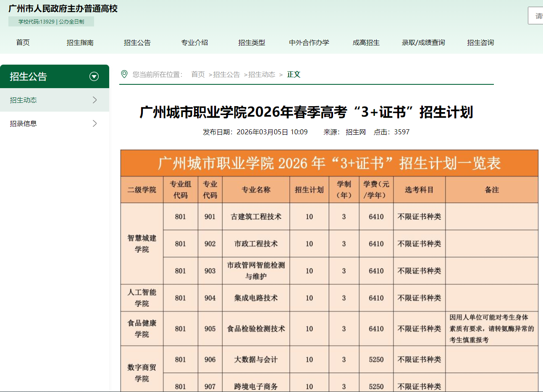Viewport: 543px width, 392px height.
Task: Select 正文 in the breadcrumb trail
Action: point(294,74)
